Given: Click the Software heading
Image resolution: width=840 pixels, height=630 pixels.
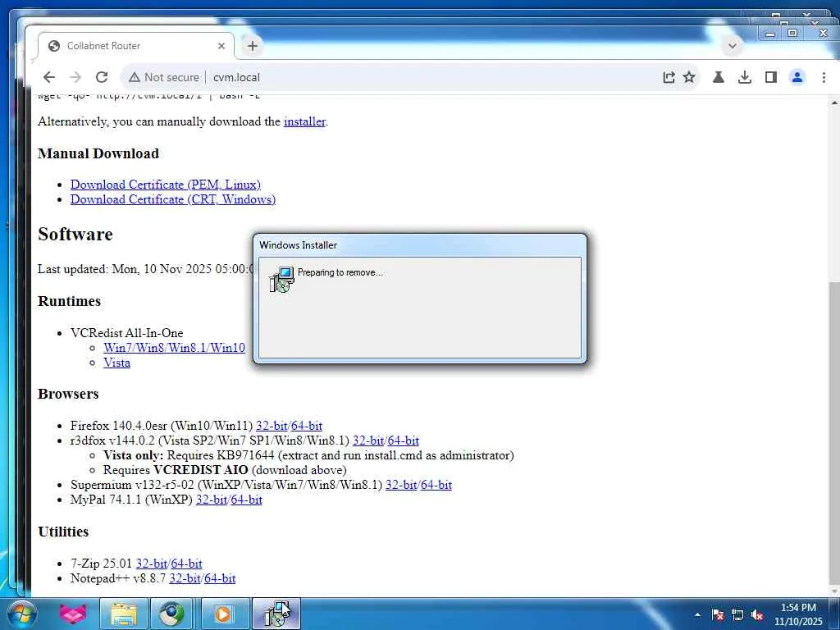Looking at the screenshot, I should 75,235.
